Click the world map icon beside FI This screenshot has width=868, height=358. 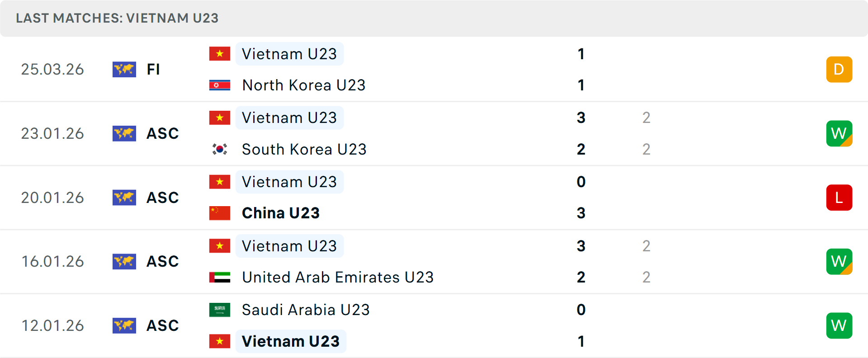124,69
